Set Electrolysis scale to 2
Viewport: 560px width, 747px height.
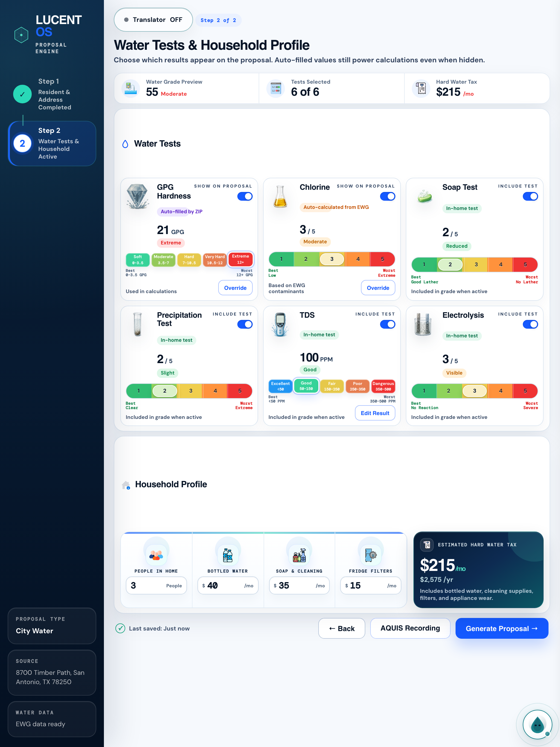pos(448,391)
